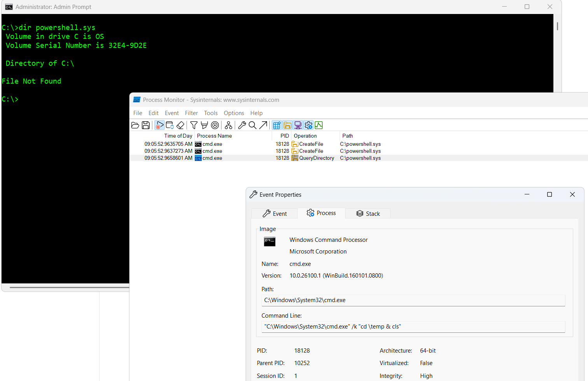Click the Process Monitor title bar icon

pyautogui.click(x=137, y=100)
